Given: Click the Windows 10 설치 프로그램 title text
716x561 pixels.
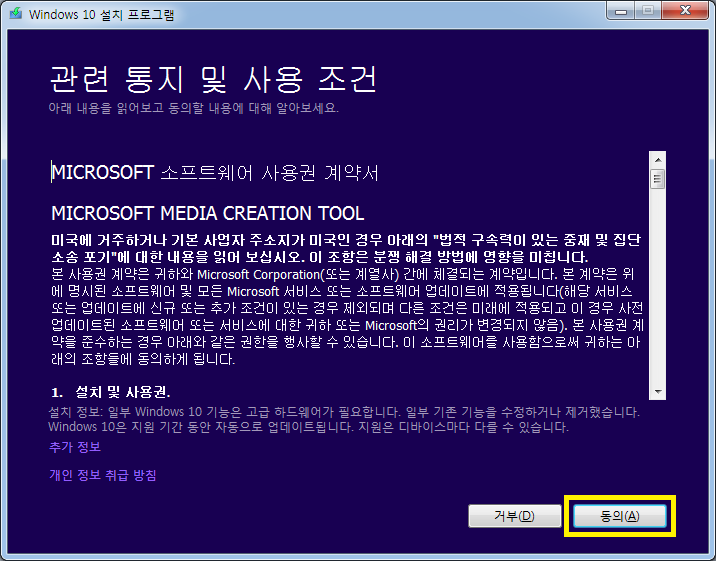Looking at the screenshot, I should [x=101, y=15].
